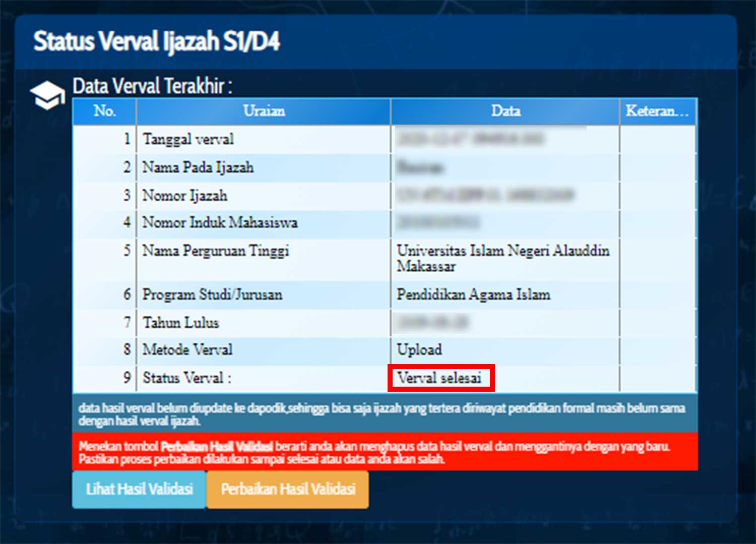Click the Lihat Hasil Validasi button
This screenshot has width=756, height=544.
pyautogui.click(x=139, y=489)
